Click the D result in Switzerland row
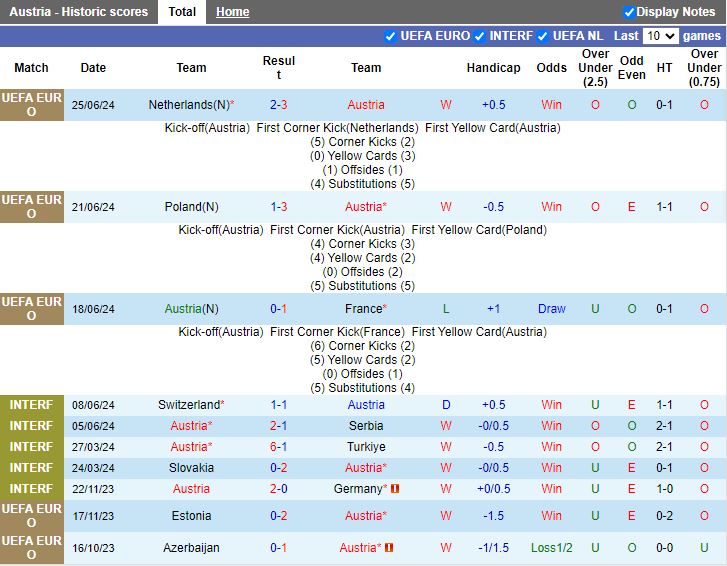The image size is (727, 566). click(446, 405)
